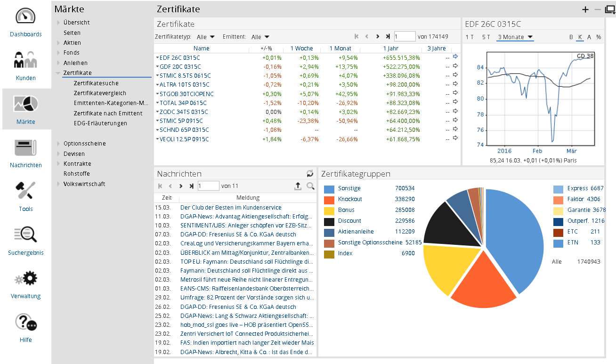Open the Dashboards section icon

pyautogui.click(x=25, y=17)
